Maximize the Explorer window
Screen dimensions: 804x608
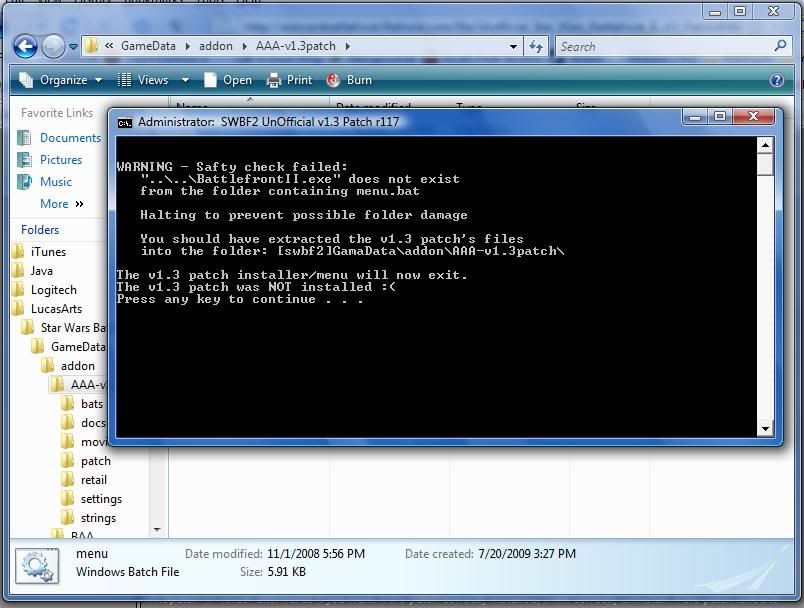tap(740, 11)
